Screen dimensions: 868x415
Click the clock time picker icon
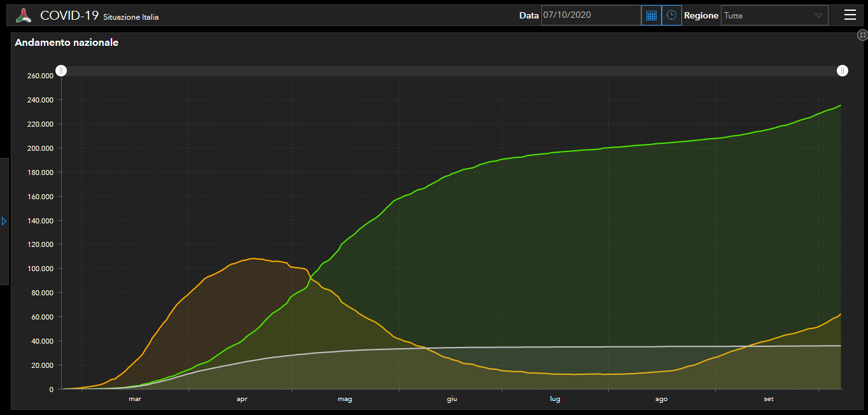coord(671,15)
